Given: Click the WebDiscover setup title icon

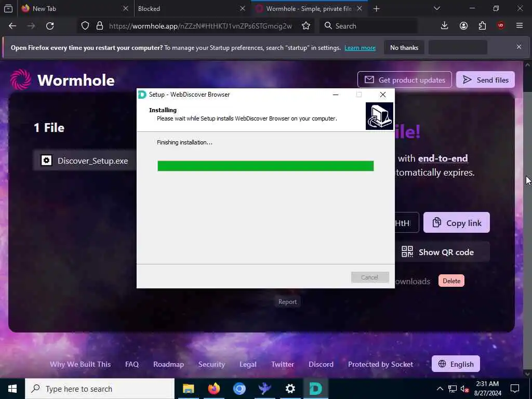Looking at the screenshot, I should [x=142, y=95].
